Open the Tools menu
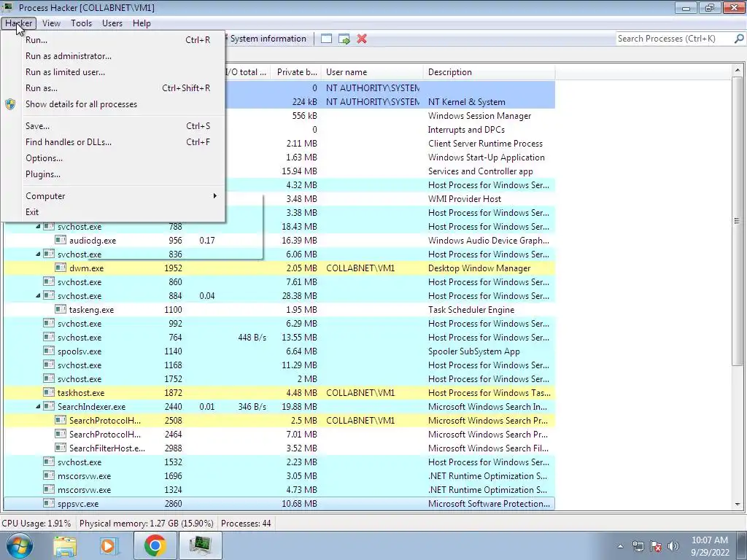The image size is (747, 560). coord(81,23)
